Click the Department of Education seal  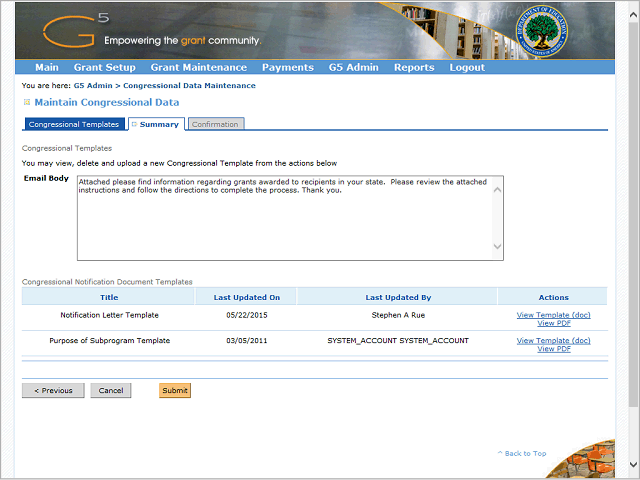tap(541, 31)
